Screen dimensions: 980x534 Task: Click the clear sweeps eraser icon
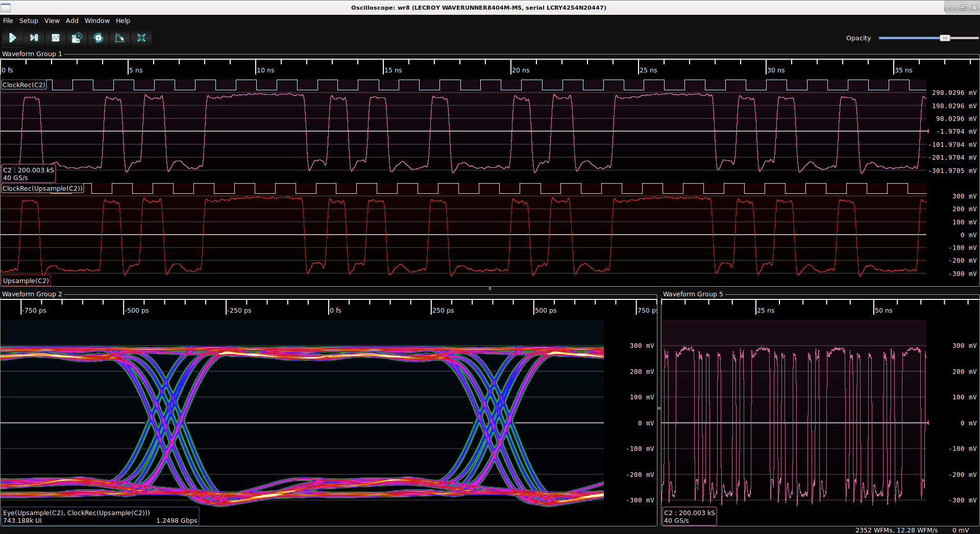point(120,38)
